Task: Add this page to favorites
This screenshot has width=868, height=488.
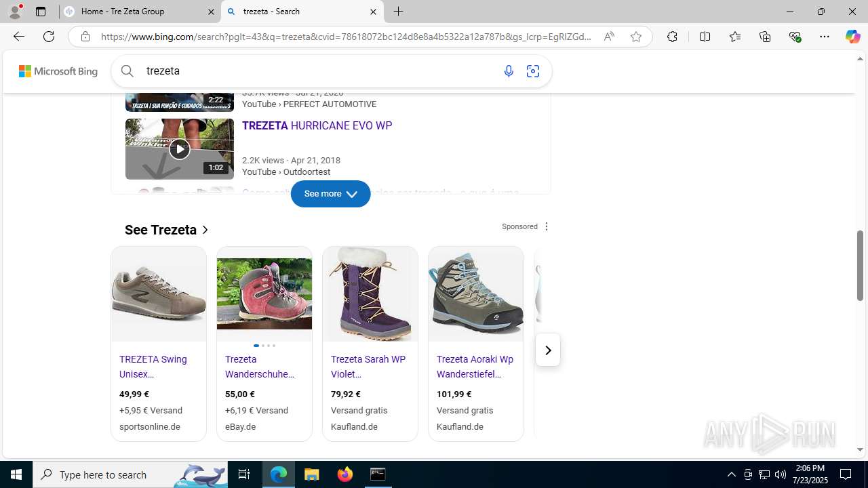Action: pyautogui.click(x=636, y=37)
